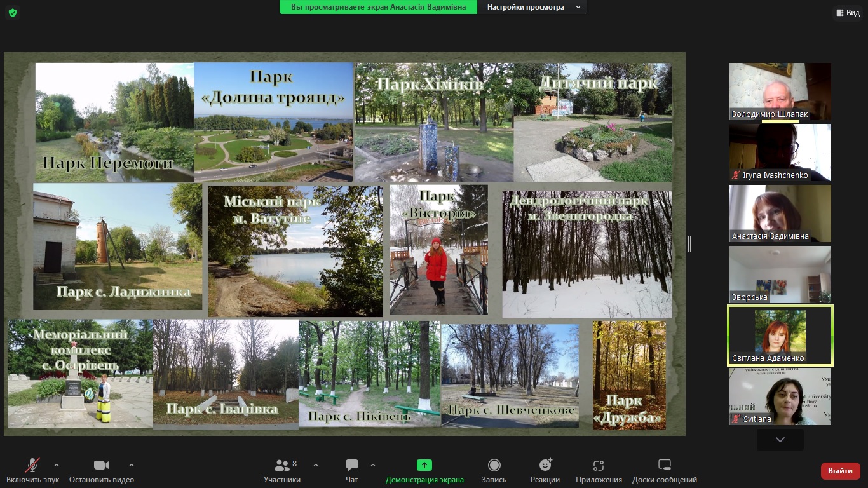Click the Парк Перемоги photo in slide
The image size is (868, 488).
coord(114,122)
